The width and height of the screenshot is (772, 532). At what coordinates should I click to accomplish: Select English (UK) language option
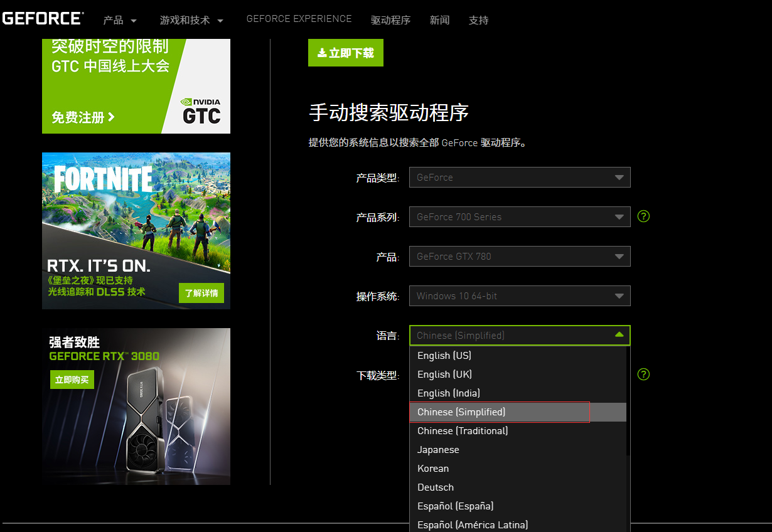tap(518, 375)
